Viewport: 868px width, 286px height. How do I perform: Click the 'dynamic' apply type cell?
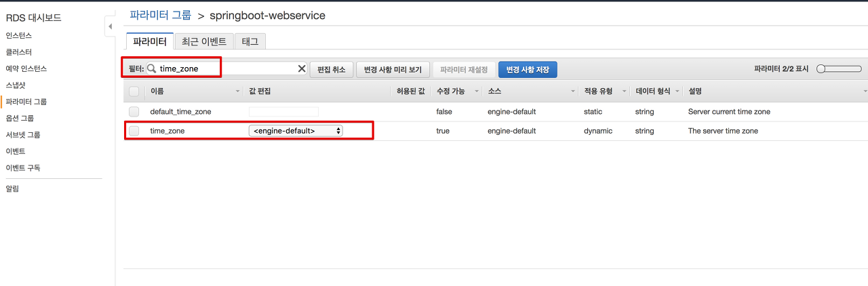(x=598, y=131)
